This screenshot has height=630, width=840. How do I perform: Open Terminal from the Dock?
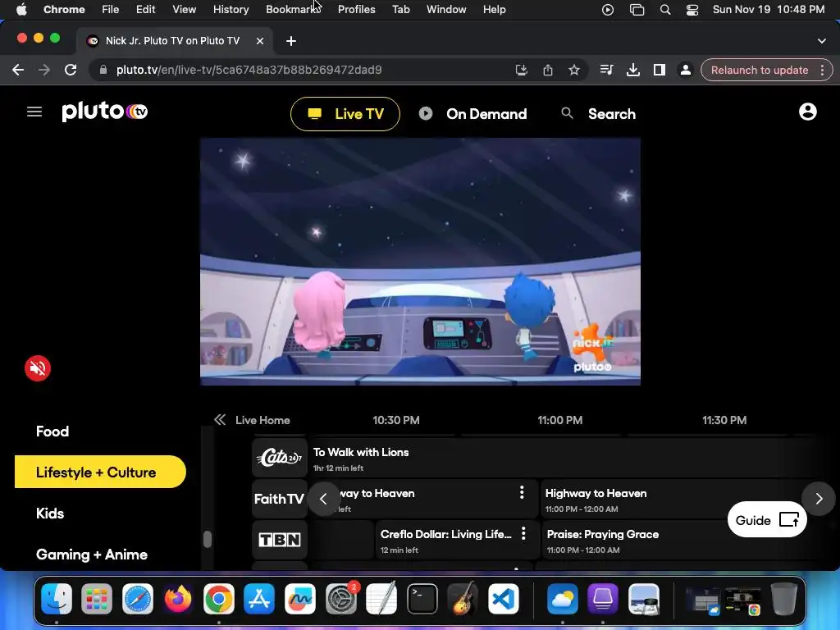point(422,598)
